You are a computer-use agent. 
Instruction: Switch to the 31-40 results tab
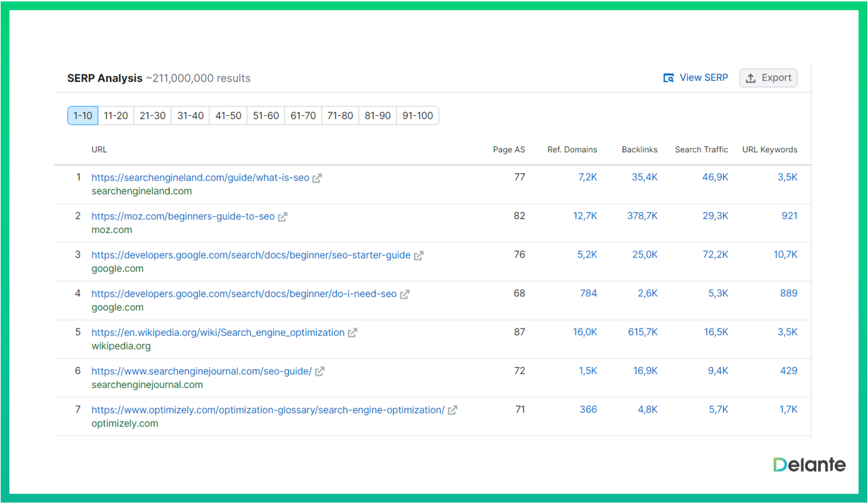(190, 116)
